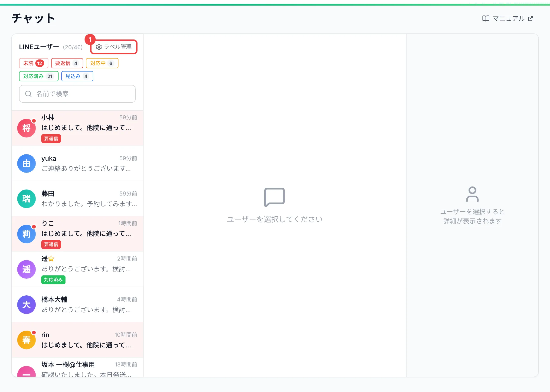Filter by 未読 label
Screen dimensions: 550x392
(x=33, y=63)
